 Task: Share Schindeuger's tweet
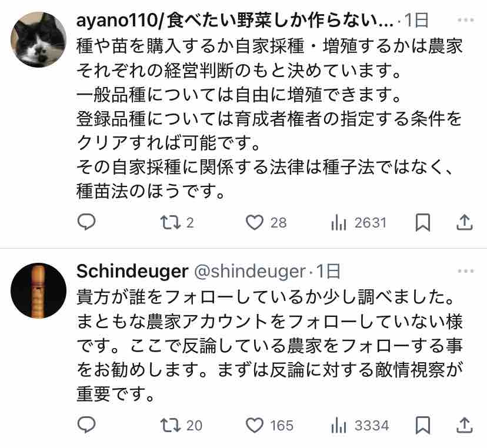[x=464, y=424]
